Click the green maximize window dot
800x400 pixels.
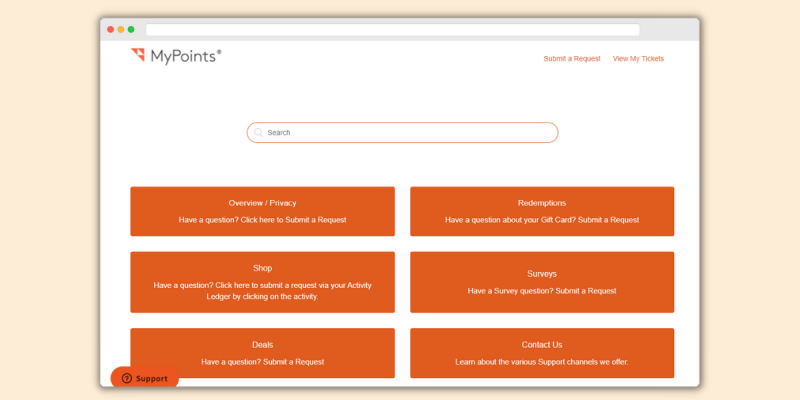[131, 30]
